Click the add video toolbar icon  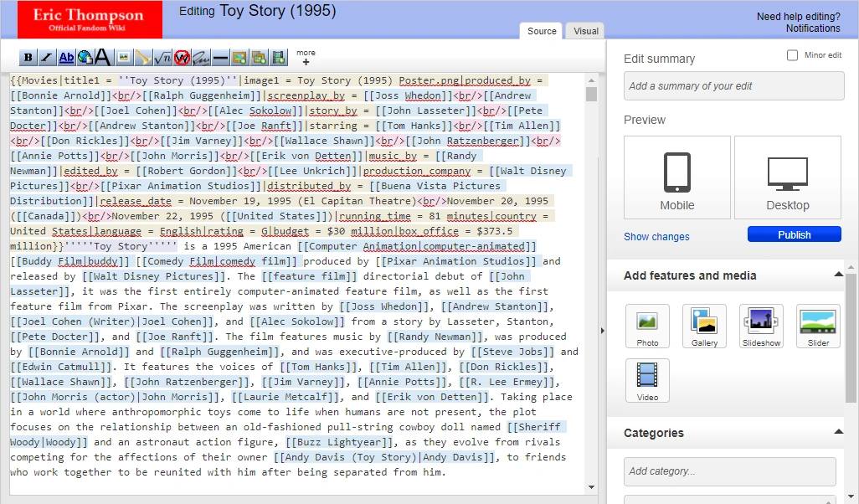pyautogui.click(x=279, y=57)
